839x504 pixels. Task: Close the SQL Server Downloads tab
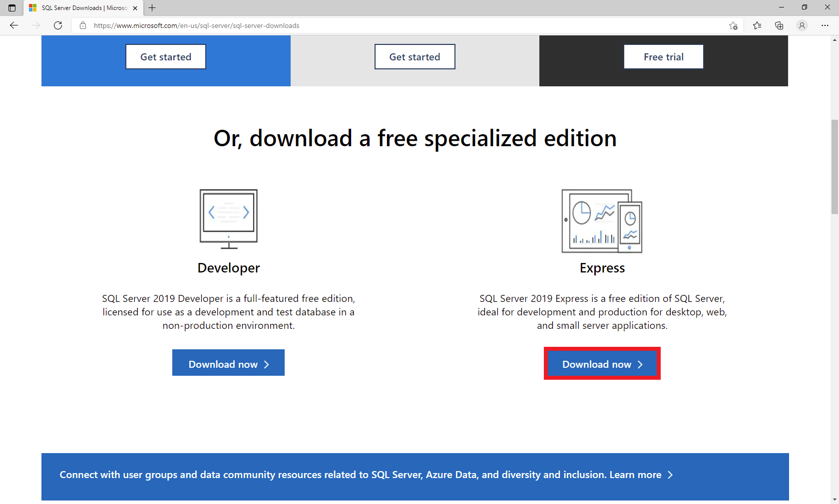point(135,8)
